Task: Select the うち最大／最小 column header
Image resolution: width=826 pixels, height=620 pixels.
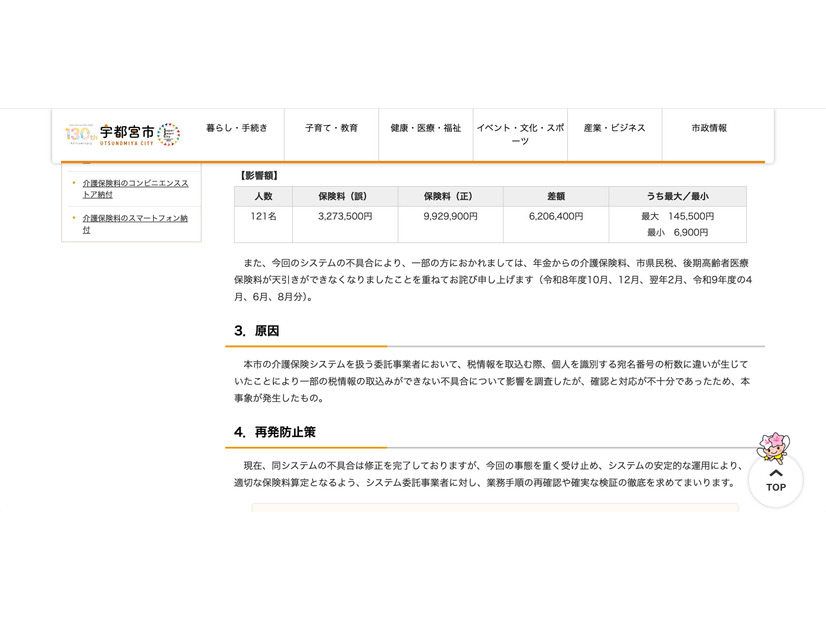Action: pyautogui.click(x=677, y=196)
